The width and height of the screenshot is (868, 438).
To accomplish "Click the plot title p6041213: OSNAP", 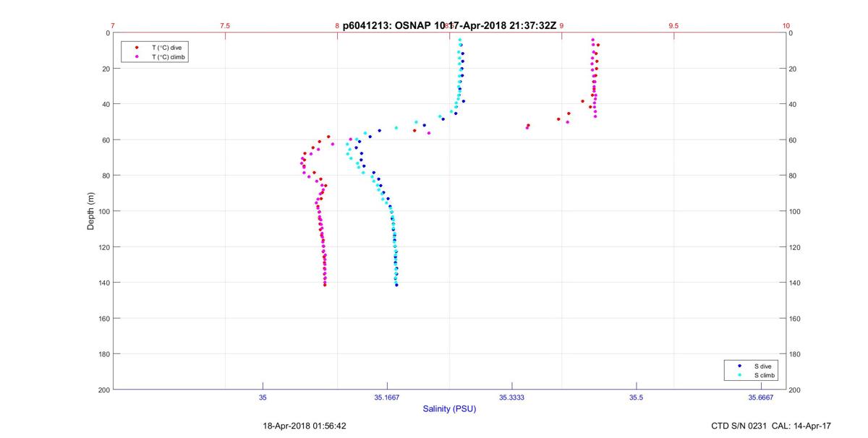I will [449, 25].
